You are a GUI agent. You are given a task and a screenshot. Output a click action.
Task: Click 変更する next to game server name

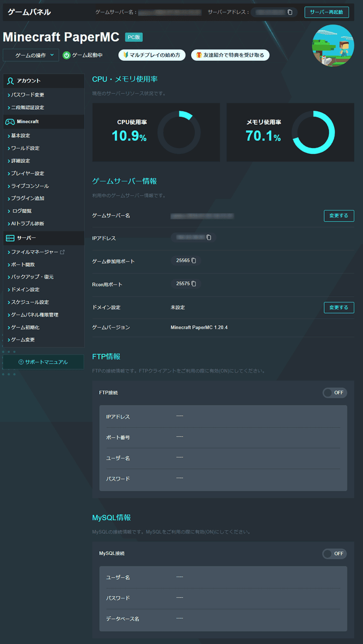(x=338, y=216)
